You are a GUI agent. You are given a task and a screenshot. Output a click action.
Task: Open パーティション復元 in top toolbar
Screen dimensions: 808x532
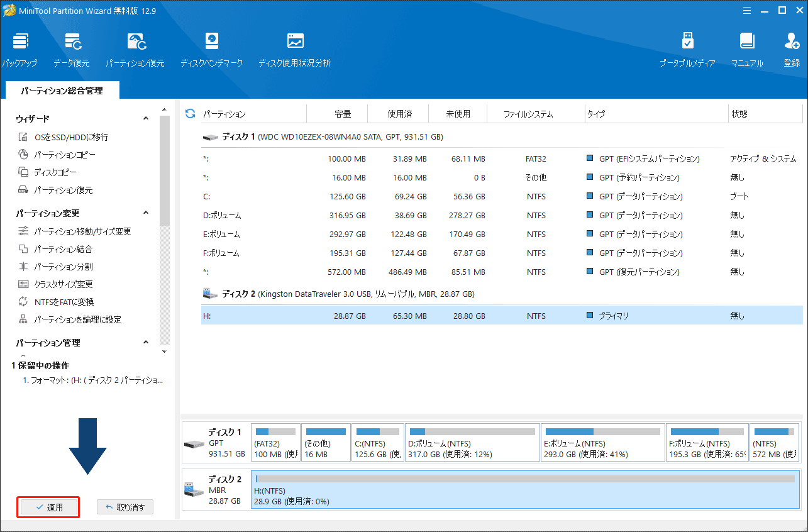(135, 50)
